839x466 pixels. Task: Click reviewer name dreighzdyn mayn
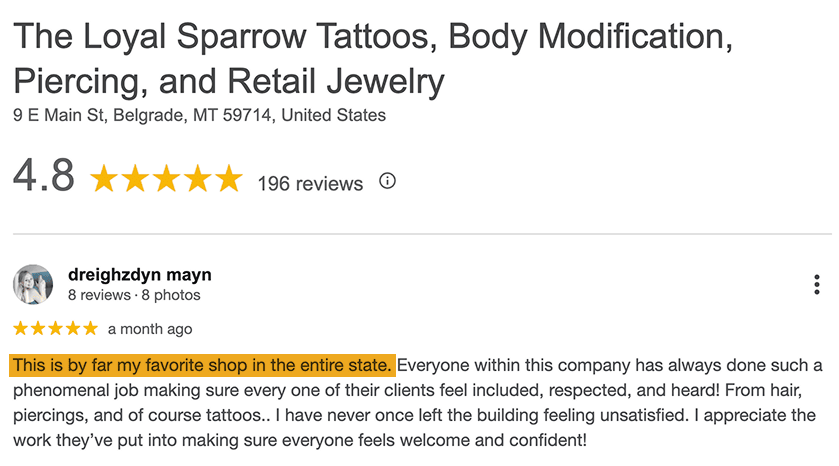(139, 274)
